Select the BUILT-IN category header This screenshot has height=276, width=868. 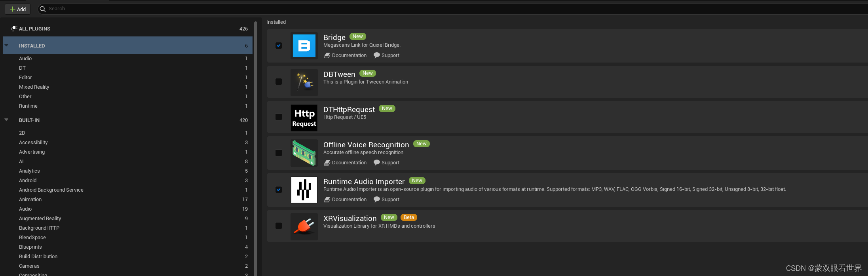point(128,120)
